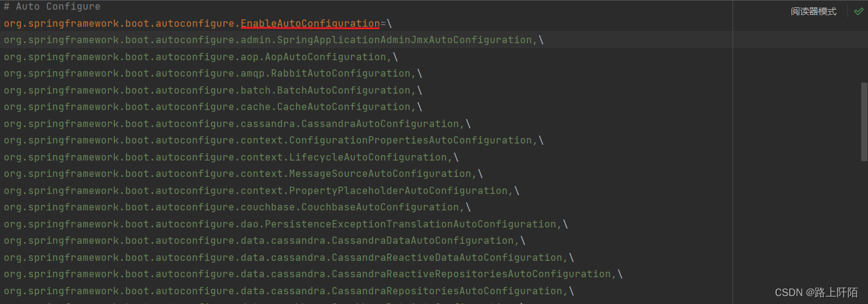Image resolution: width=868 pixels, height=304 pixels.
Task: Click the CassandraAutoConfiguration line under cassandra package
Action: pos(237,124)
